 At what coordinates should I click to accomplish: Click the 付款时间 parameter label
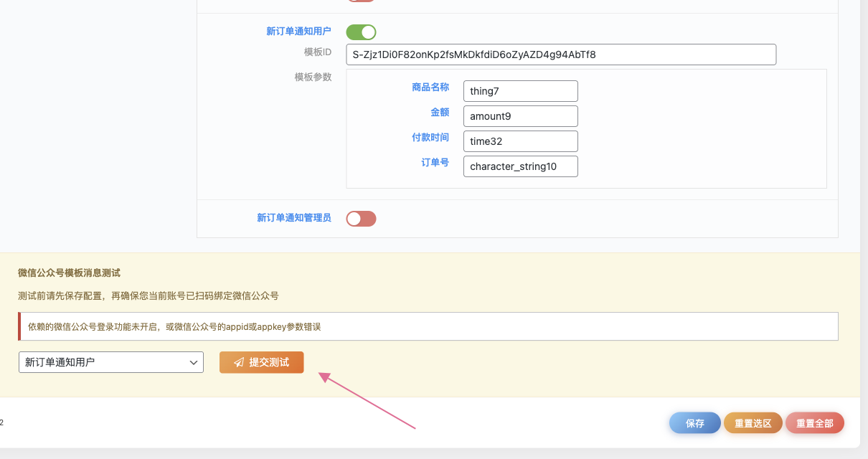(430, 137)
